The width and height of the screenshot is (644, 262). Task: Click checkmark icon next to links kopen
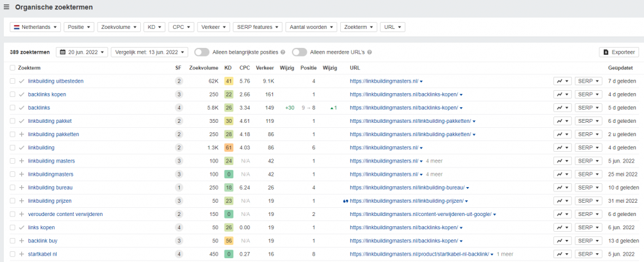(x=22, y=227)
